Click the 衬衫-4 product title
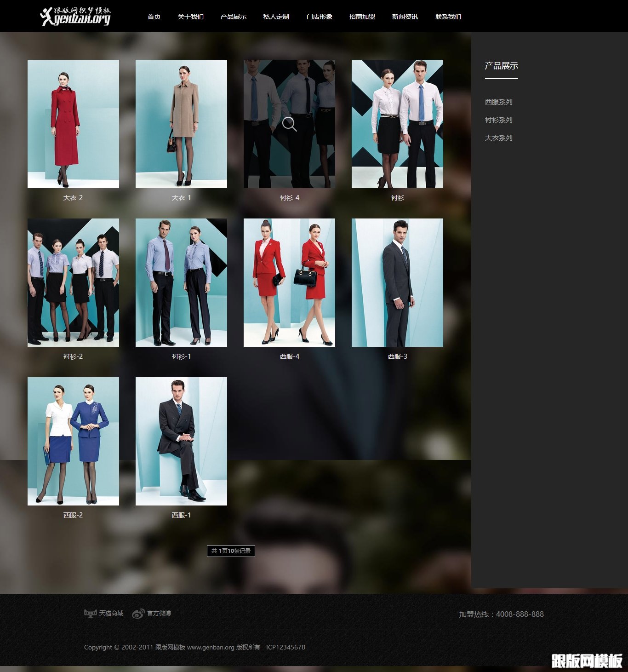Image resolution: width=628 pixels, height=672 pixels. coord(289,198)
